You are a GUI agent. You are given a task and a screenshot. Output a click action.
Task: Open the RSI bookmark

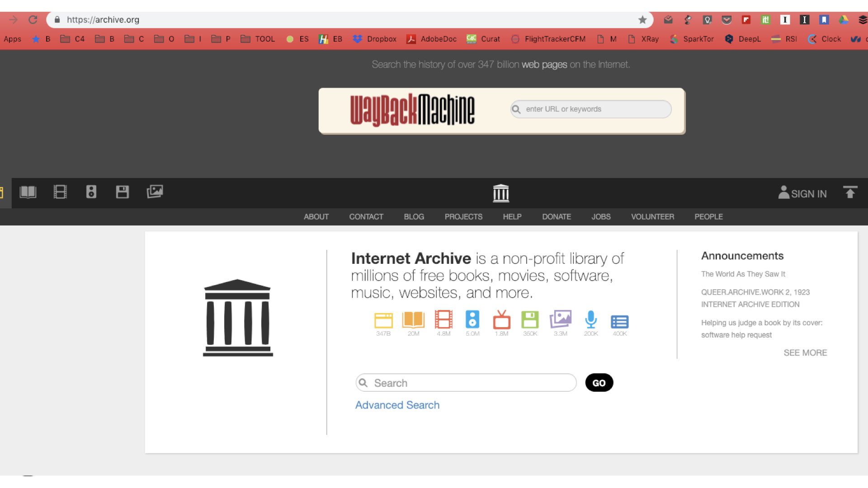(784, 39)
